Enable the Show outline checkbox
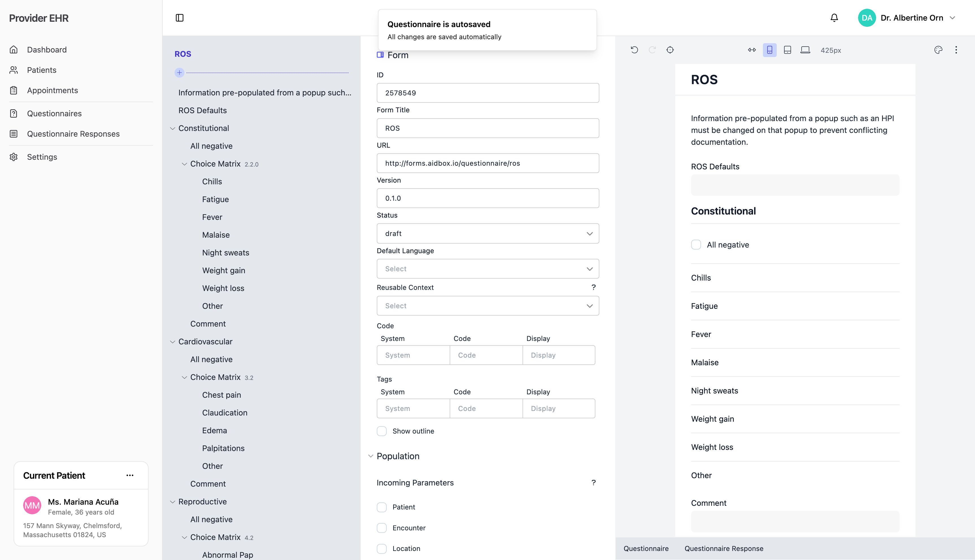The image size is (975, 560). point(382,431)
